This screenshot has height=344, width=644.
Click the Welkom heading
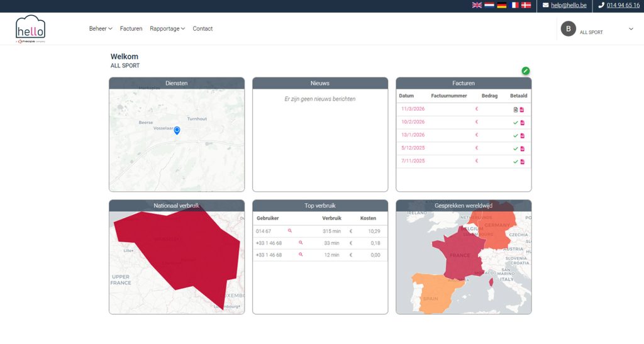click(x=125, y=57)
